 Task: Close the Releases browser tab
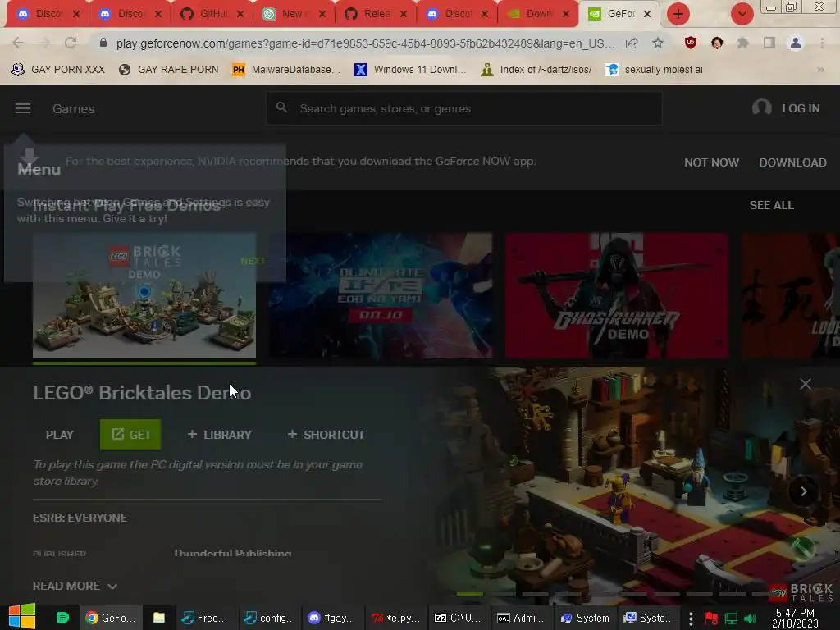point(404,14)
